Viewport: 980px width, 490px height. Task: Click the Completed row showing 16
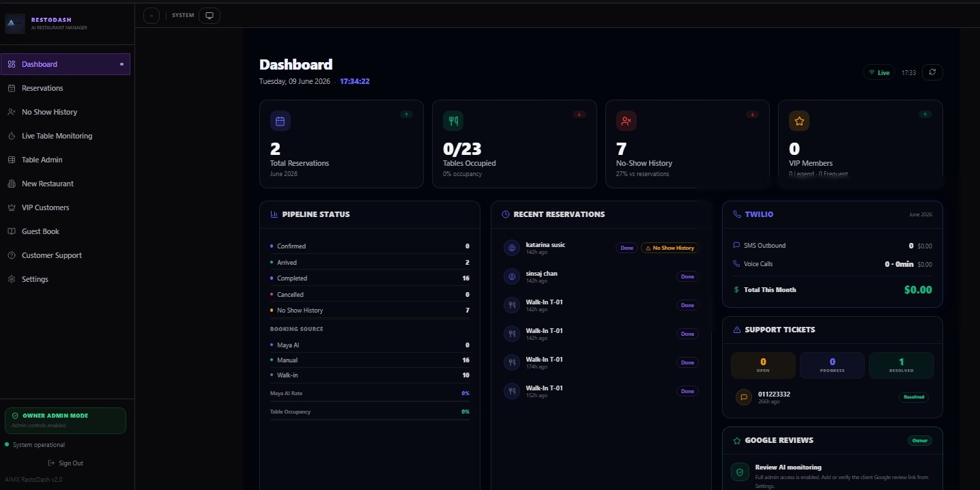[370, 278]
